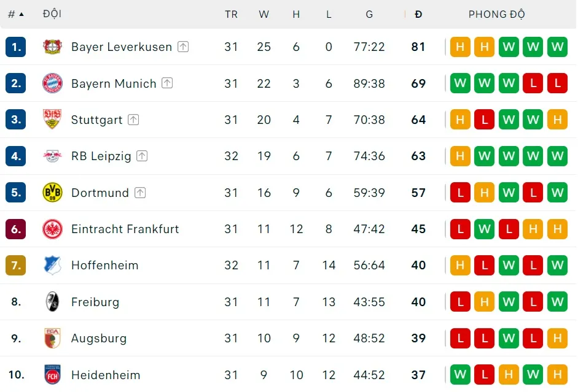Click the promotion arrow beside Bayer Leverkusen
This screenshot has height=392, width=578.
point(183,46)
